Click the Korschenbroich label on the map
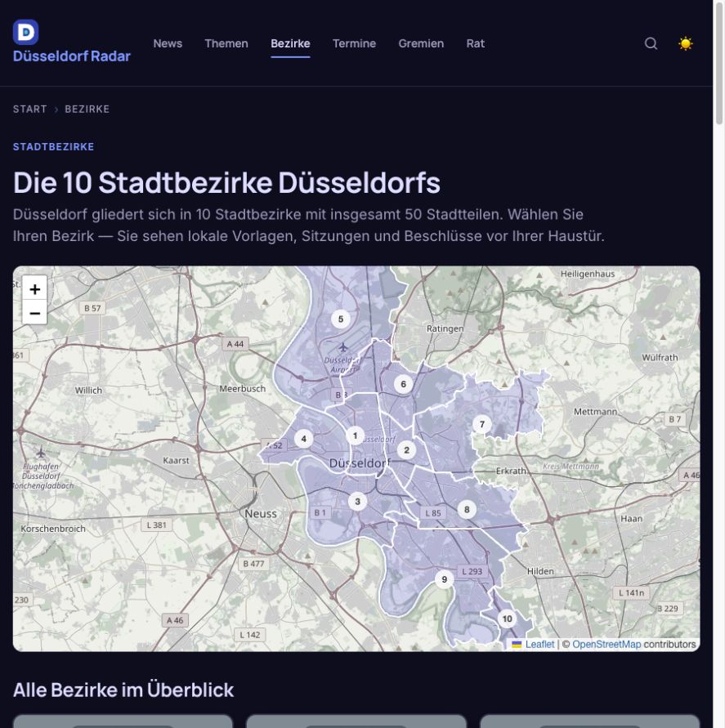Screen dimensions: 725x728 click(53, 529)
